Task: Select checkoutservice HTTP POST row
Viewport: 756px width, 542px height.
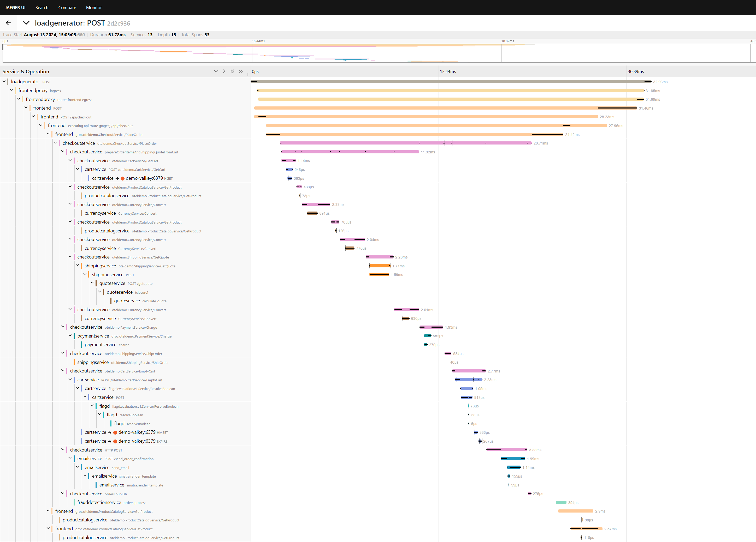Action: click(x=96, y=450)
